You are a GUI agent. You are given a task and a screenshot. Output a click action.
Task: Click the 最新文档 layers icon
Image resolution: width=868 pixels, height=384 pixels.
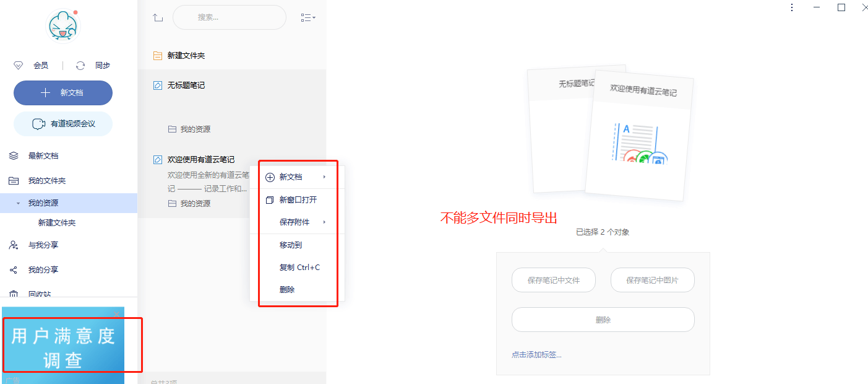[14, 156]
